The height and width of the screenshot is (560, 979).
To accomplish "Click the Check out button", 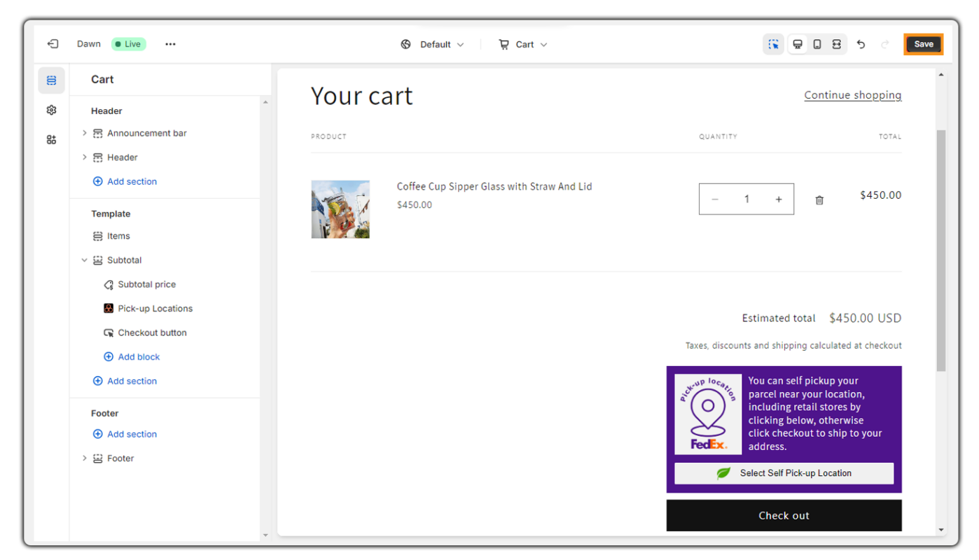I will pos(784,515).
